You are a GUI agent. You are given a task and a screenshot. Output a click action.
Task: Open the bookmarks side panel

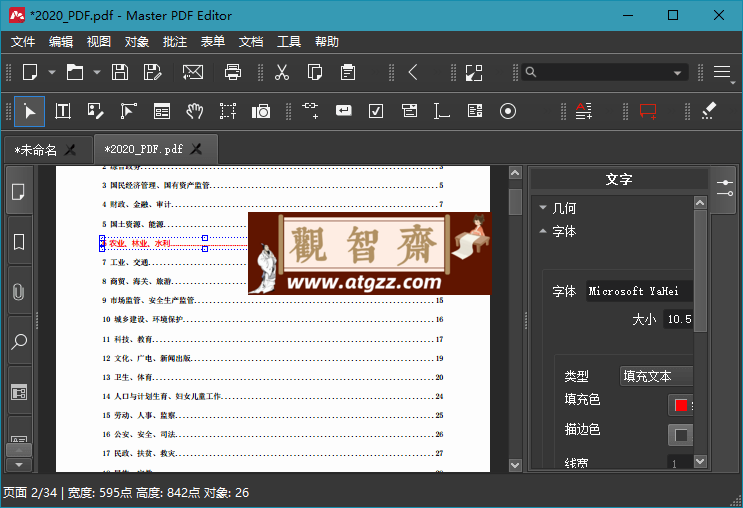coord(19,242)
